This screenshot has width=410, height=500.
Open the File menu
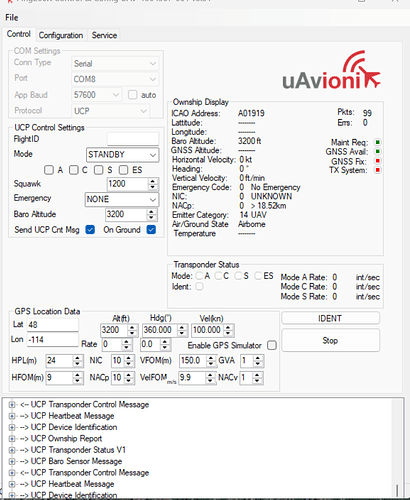pyautogui.click(x=12, y=18)
